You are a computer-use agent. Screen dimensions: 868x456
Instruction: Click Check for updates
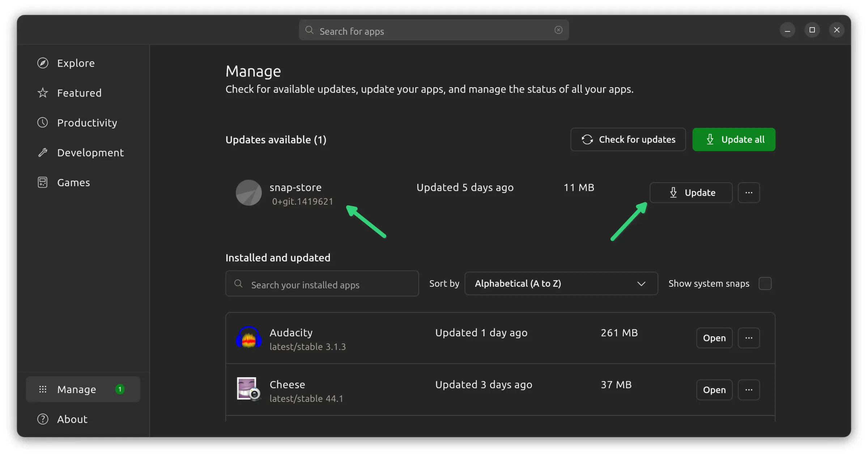(628, 140)
